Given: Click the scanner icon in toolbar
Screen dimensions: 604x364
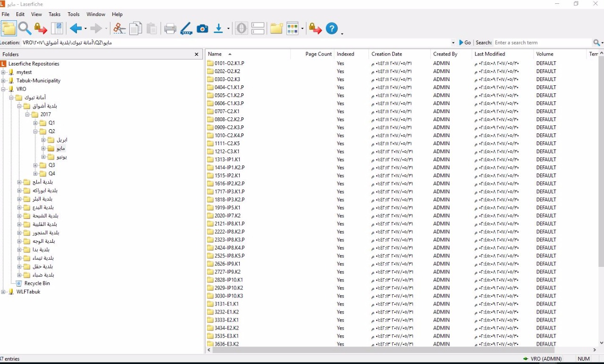Looking at the screenshot, I should (x=186, y=29).
